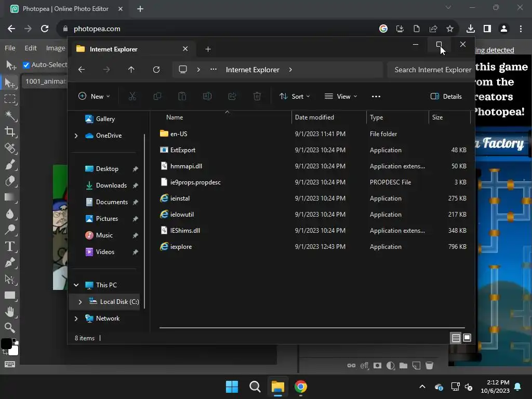Image resolution: width=532 pixels, height=399 pixels.
Task: Sort files by the Name column header
Action: coord(175,117)
